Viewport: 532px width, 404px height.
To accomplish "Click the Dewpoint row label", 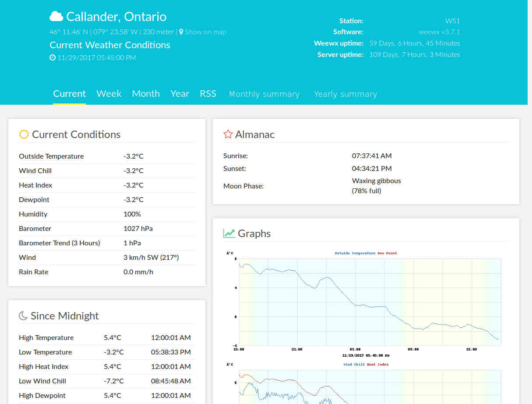I will pos(34,200).
